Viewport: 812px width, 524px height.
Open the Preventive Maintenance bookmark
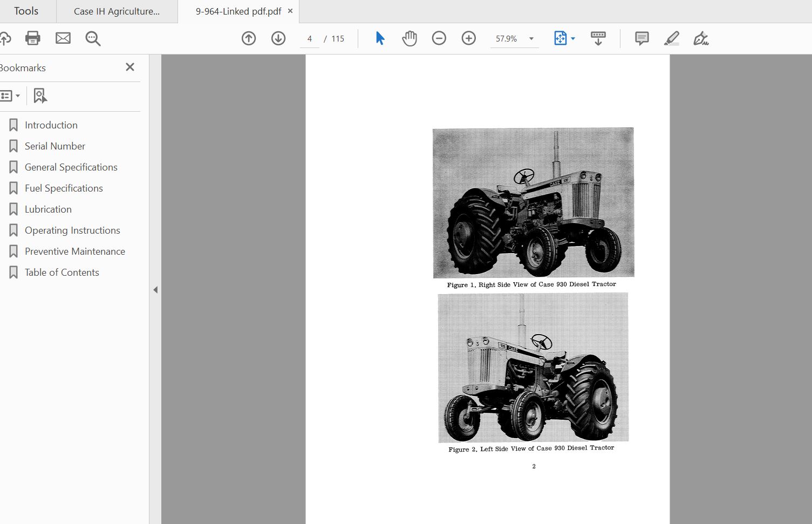point(74,251)
